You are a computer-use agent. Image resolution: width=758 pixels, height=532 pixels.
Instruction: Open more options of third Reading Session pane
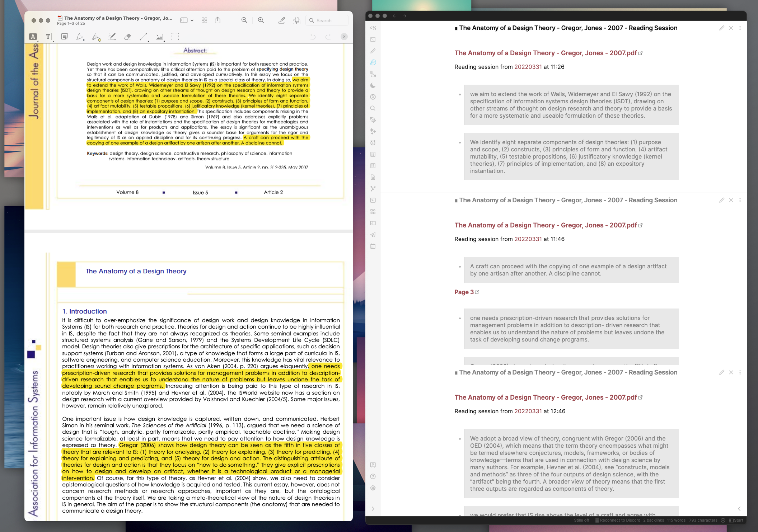coord(740,372)
